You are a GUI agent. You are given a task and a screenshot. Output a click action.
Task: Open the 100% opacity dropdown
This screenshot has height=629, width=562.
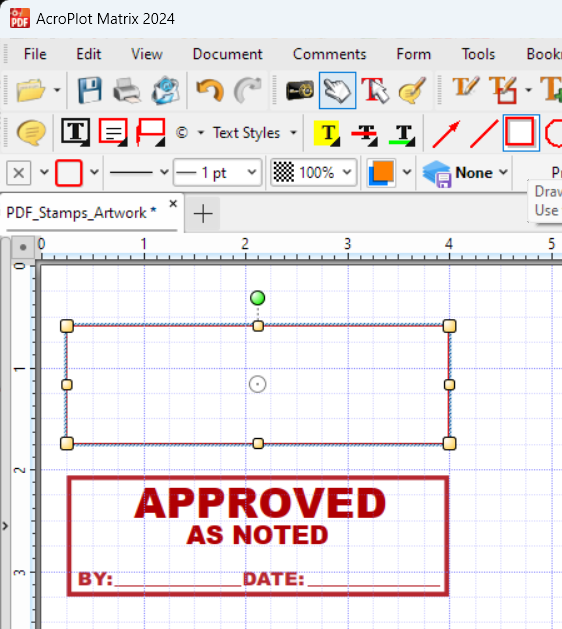313,172
